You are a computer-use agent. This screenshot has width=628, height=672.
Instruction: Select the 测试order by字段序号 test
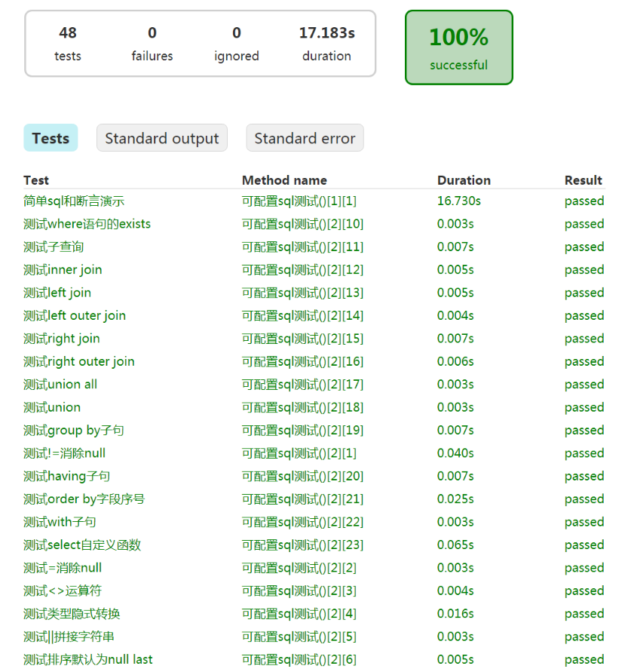tap(84, 499)
